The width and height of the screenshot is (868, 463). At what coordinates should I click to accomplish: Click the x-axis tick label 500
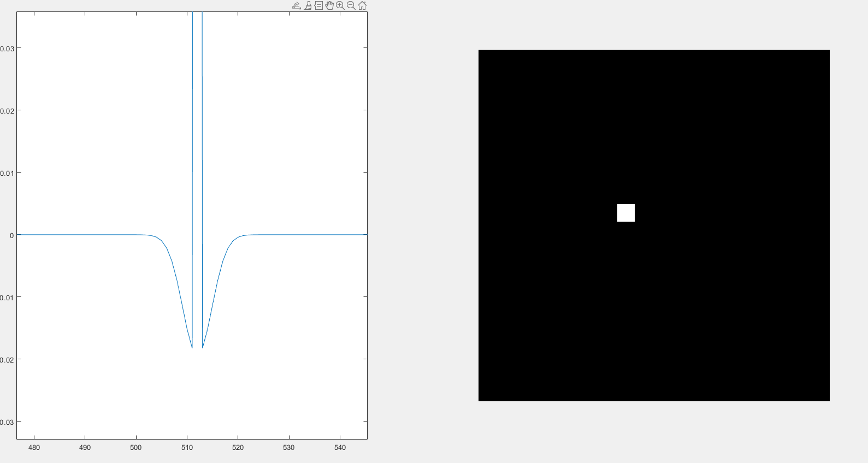click(136, 447)
